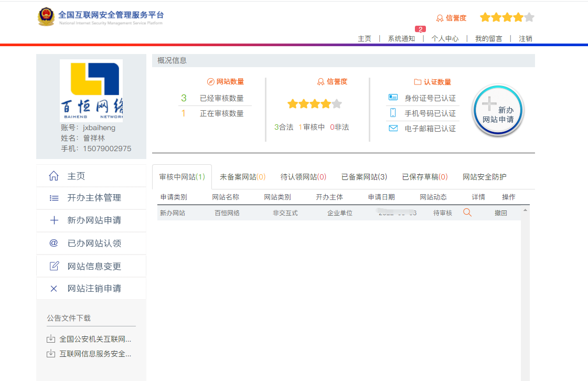Click the X icon for 网站注销申请

[53, 288]
